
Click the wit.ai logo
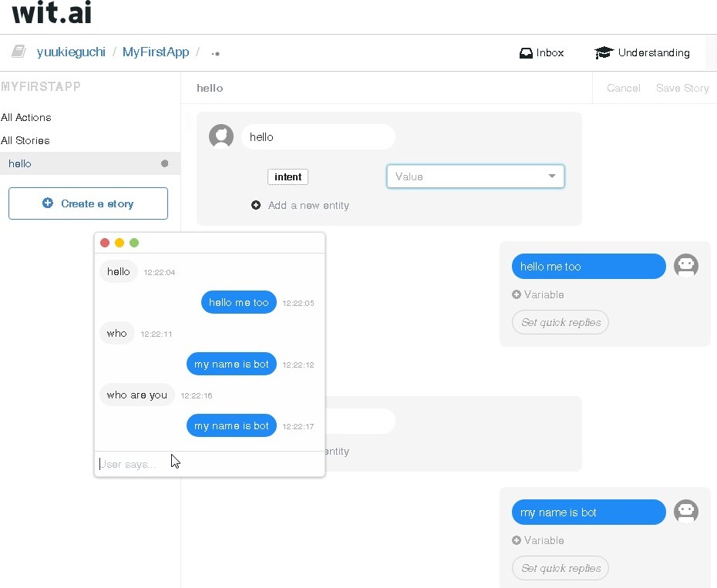pyautogui.click(x=52, y=13)
